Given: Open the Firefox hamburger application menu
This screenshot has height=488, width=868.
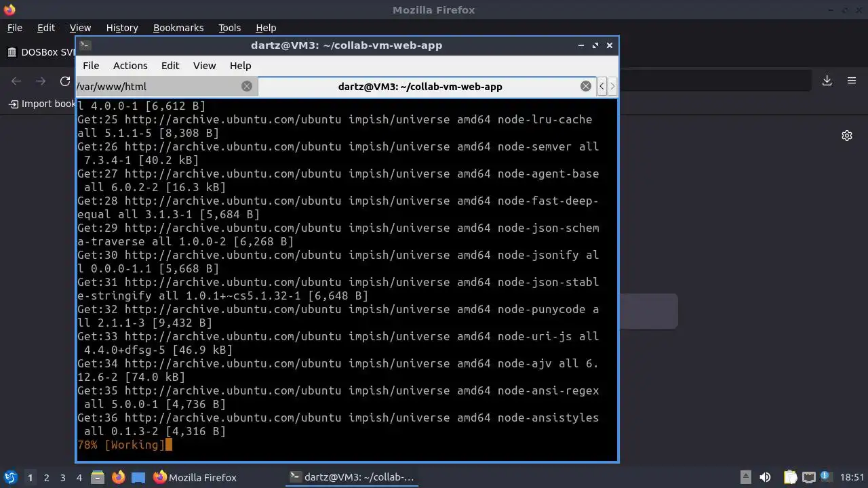Looking at the screenshot, I should (x=852, y=81).
